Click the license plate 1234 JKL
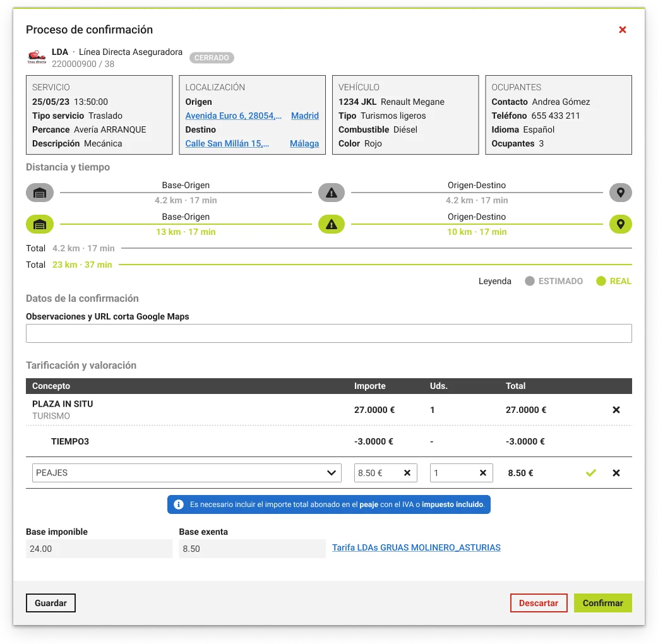Viewport: 658px width, 644px height. 357,102
